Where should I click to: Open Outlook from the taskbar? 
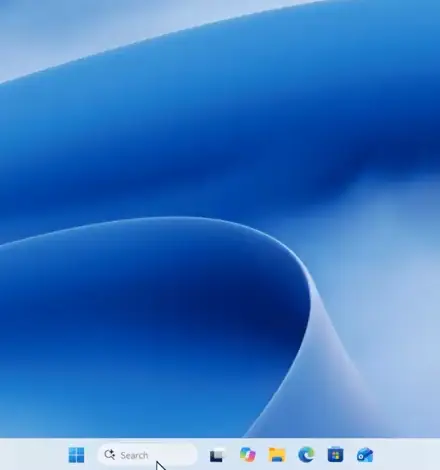[365, 455]
